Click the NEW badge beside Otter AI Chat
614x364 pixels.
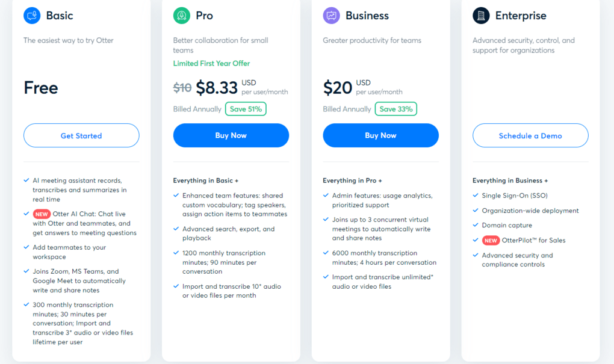tap(42, 214)
